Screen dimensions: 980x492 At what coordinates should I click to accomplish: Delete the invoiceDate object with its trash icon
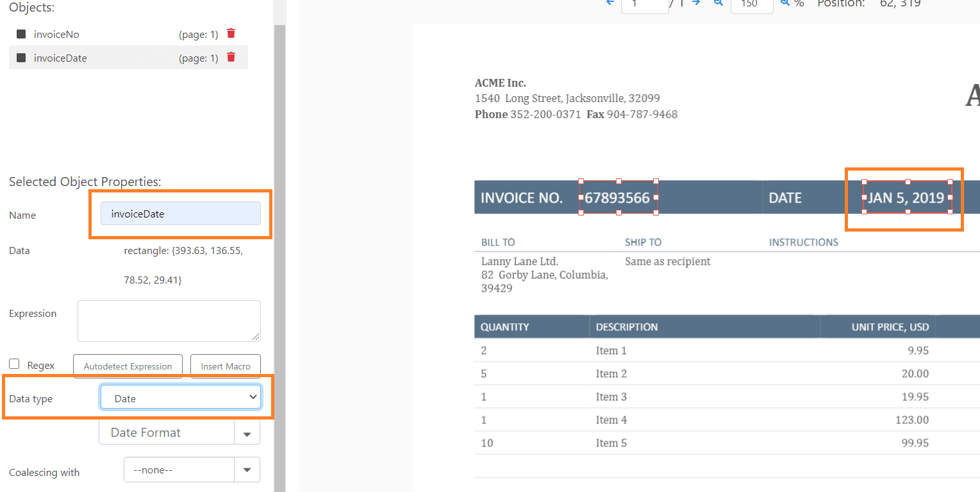tap(230, 58)
